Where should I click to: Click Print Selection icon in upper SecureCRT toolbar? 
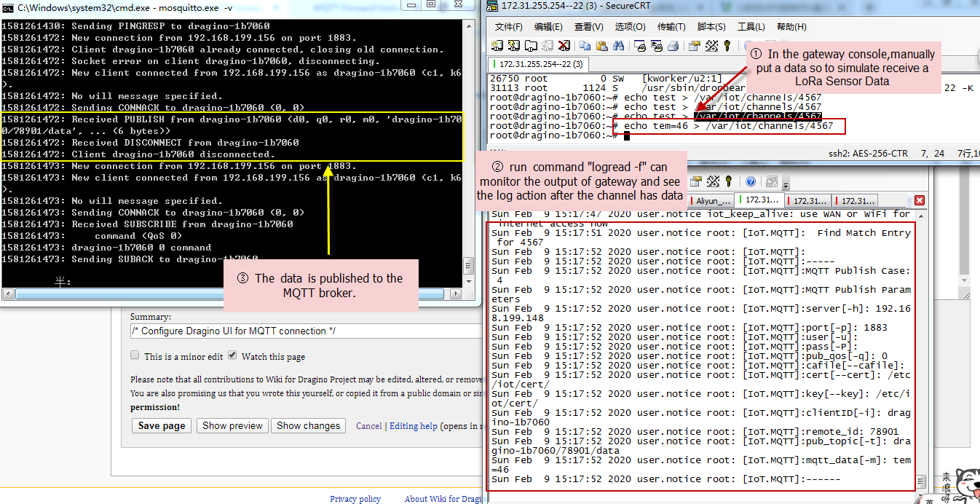point(657,46)
